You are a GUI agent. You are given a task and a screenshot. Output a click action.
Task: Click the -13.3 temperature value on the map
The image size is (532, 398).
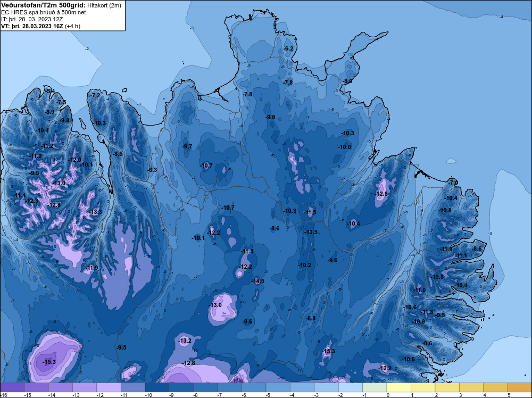(x=95, y=212)
